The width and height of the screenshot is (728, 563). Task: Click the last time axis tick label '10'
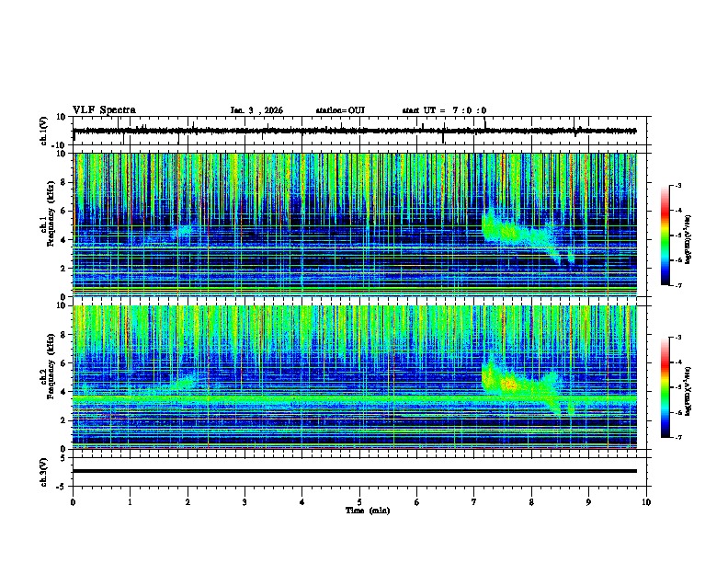coord(646,502)
